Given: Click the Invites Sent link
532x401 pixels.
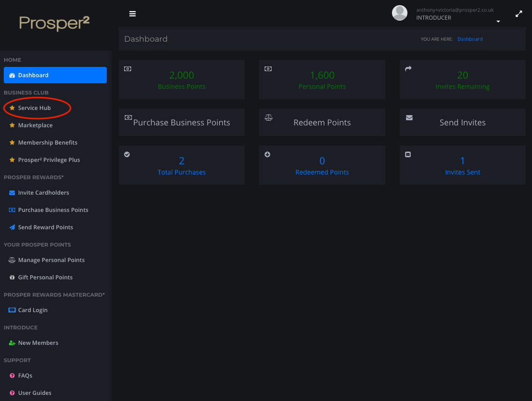Looking at the screenshot, I should (x=462, y=172).
